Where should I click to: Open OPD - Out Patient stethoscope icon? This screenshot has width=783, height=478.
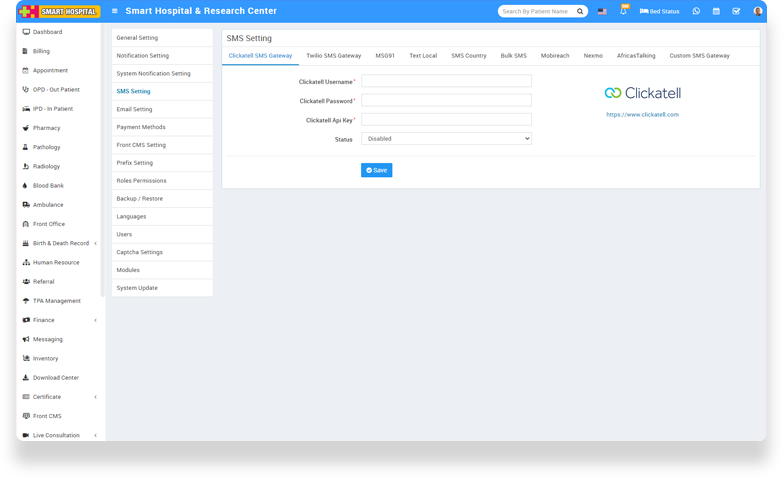(x=25, y=89)
